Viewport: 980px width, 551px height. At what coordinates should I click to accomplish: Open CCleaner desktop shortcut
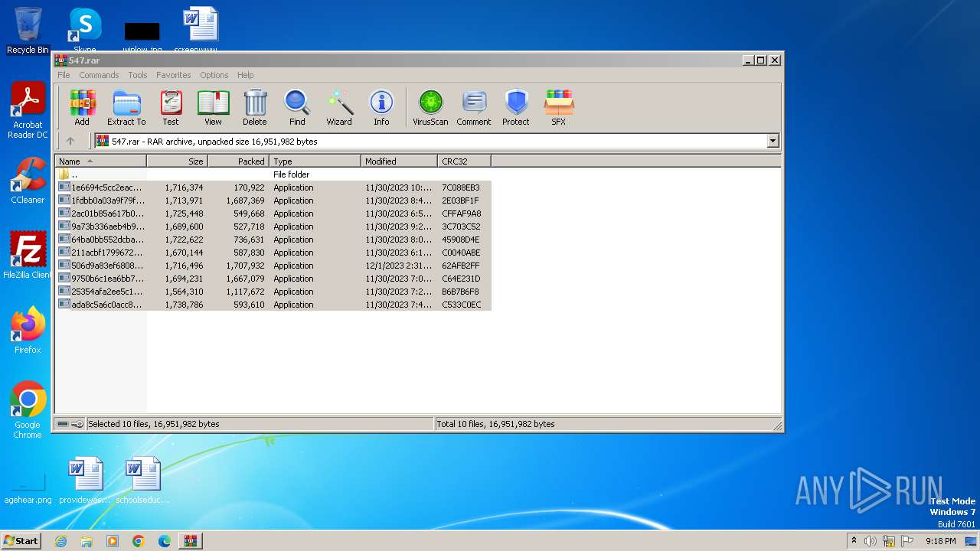click(x=28, y=181)
